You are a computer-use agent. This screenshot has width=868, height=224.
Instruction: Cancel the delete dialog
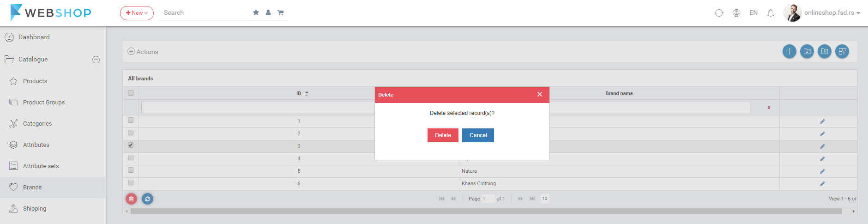pos(478,135)
